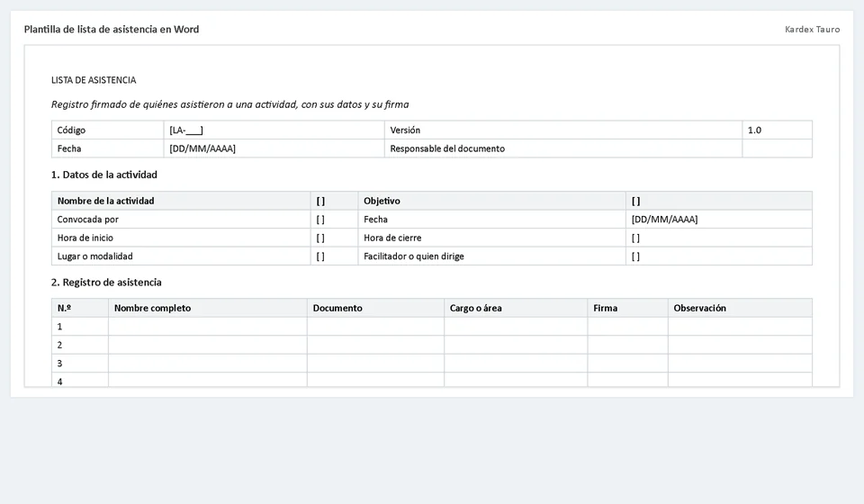Click the empty cell after 'Responsable del documento'
The width and height of the screenshot is (864, 504).
pos(777,148)
